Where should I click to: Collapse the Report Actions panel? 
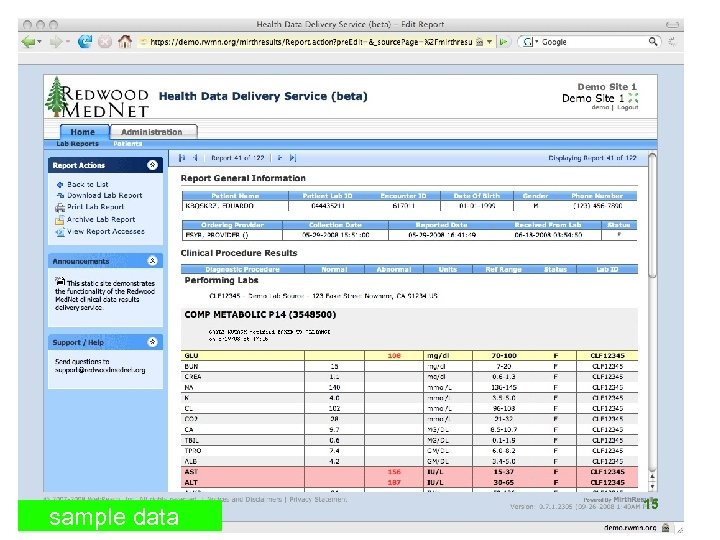pyautogui.click(x=152, y=165)
